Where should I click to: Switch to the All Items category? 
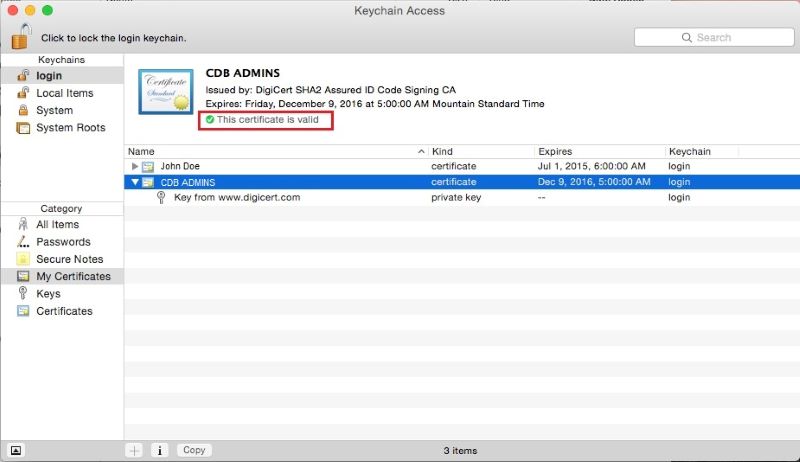pyautogui.click(x=57, y=225)
